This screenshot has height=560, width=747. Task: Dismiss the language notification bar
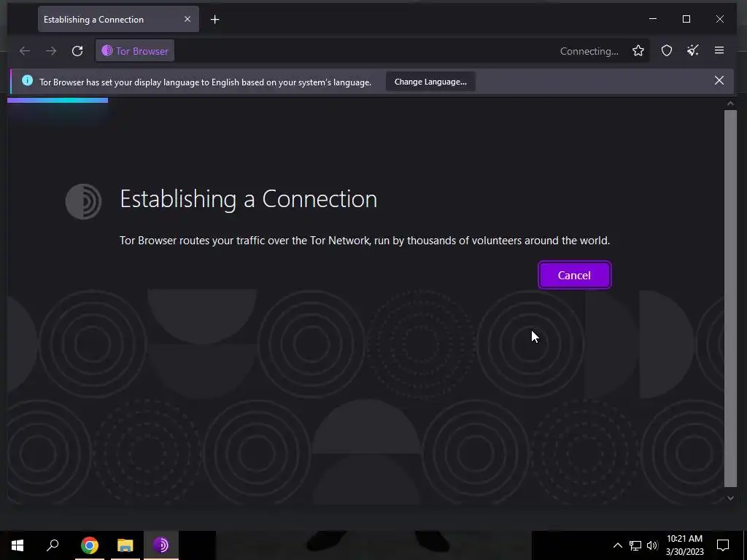[719, 80]
